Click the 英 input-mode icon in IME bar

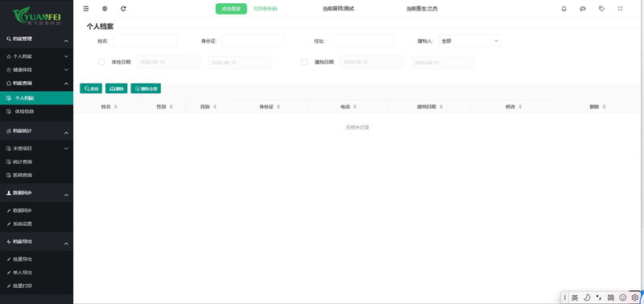point(575,298)
